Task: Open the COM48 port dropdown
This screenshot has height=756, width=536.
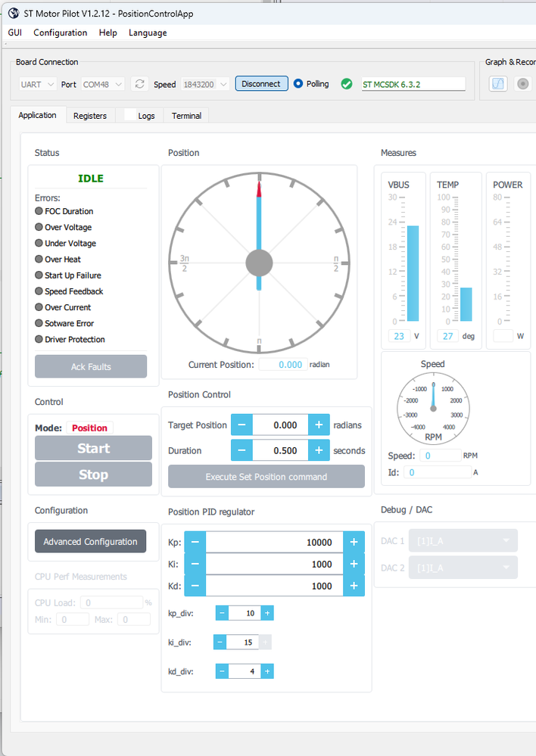Action: tap(103, 84)
